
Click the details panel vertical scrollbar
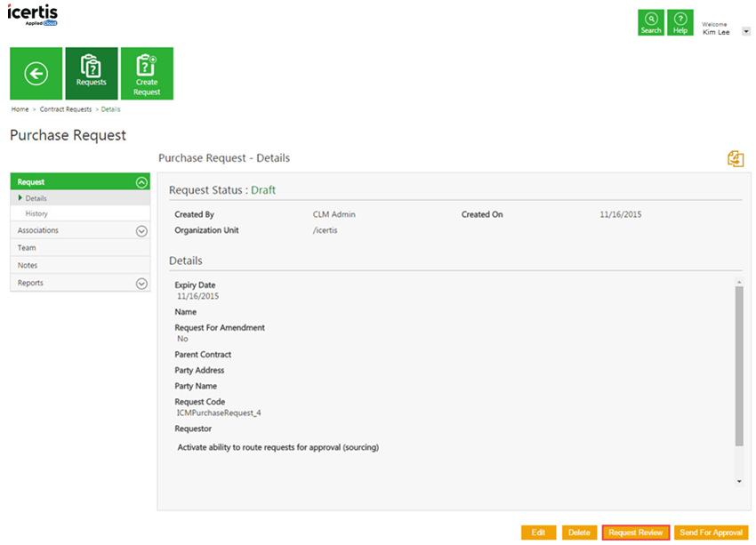point(739,365)
